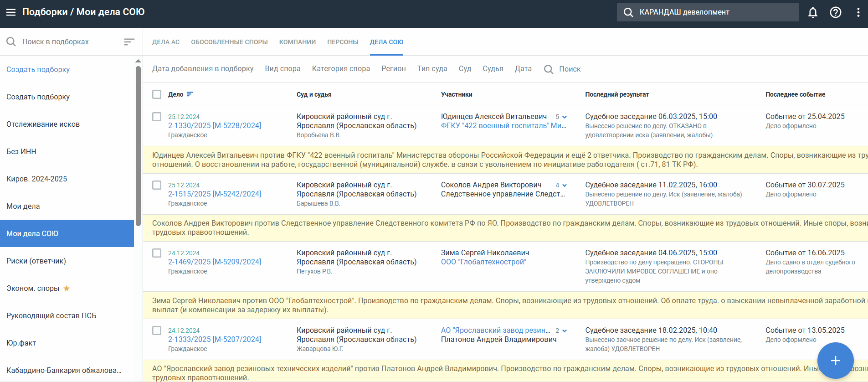Open case link 2-1515/2025 [М-5242/2024]
868x382 pixels.
[x=214, y=194]
